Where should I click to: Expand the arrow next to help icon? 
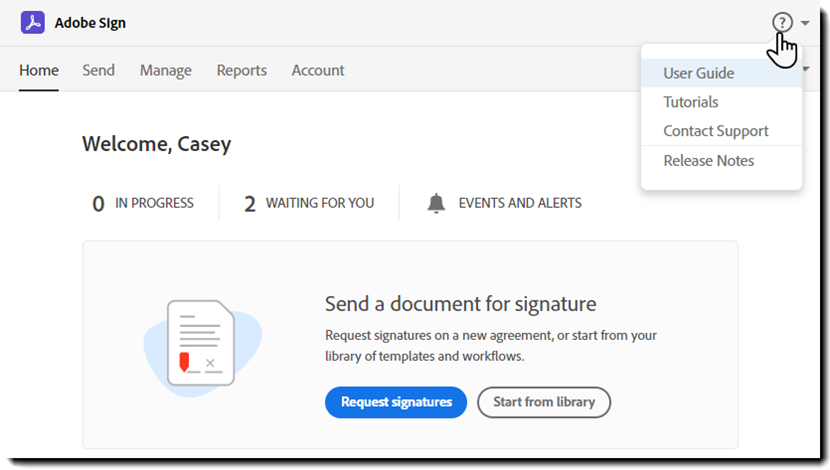(x=805, y=23)
